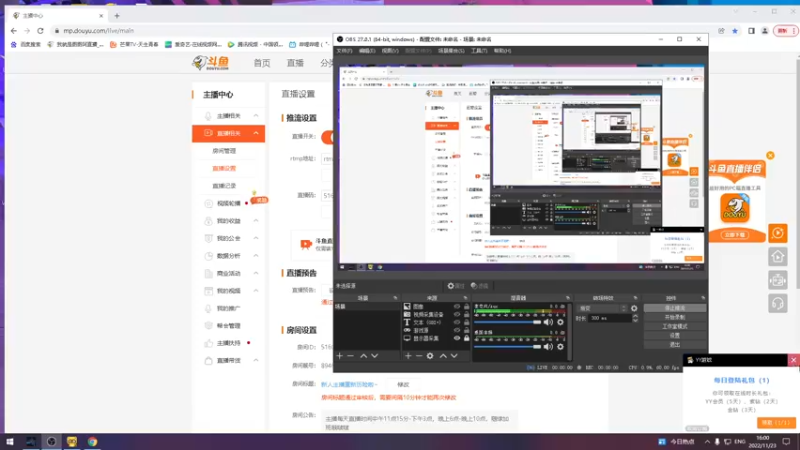This screenshot has height=450, width=800.
Task: Lock the game capture source
Action: click(466, 330)
